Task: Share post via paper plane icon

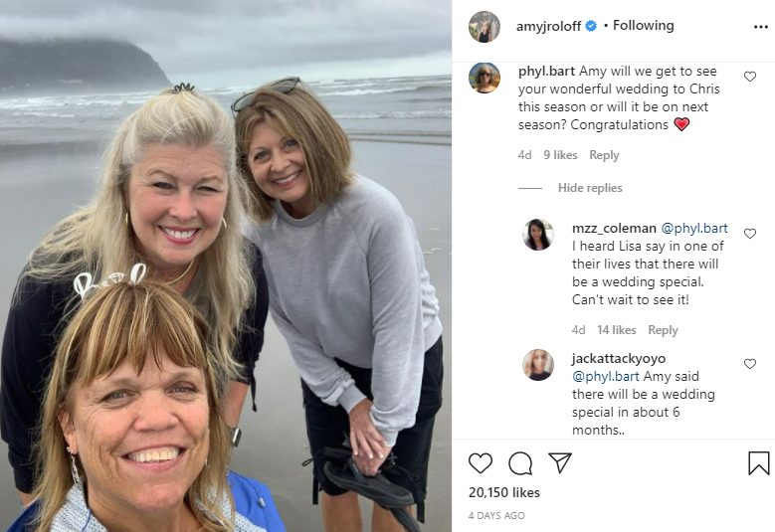Action: [560, 463]
